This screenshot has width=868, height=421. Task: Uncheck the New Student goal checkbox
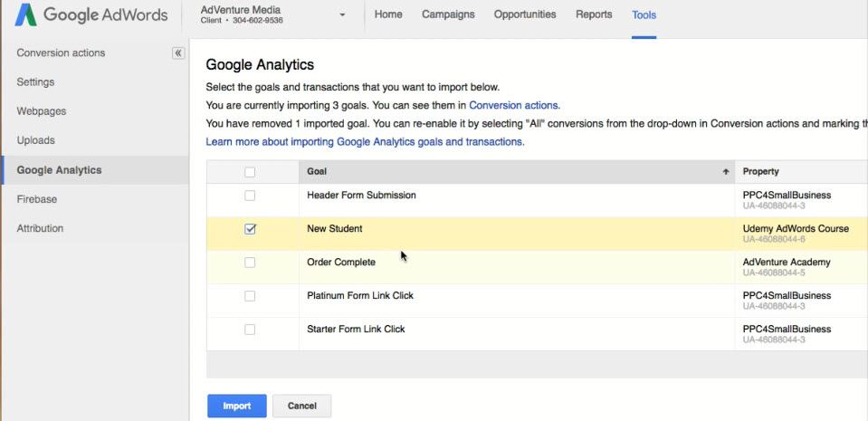coord(250,229)
